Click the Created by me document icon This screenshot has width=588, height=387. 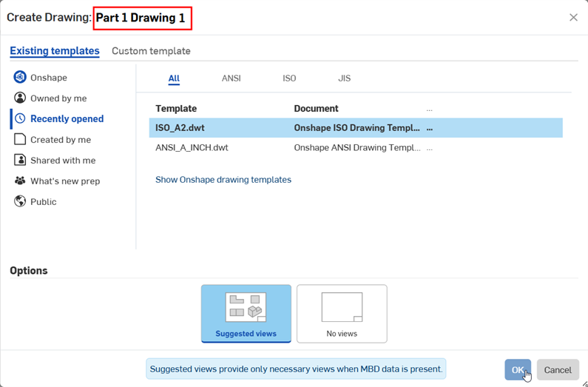pyautogui.click(x=20, y=140)
